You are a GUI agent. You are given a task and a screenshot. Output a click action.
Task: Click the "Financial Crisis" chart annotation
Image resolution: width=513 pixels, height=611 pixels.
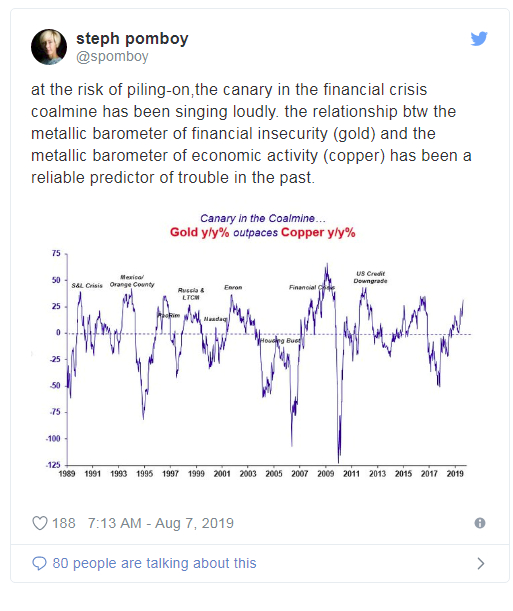(x=312, y=287)
